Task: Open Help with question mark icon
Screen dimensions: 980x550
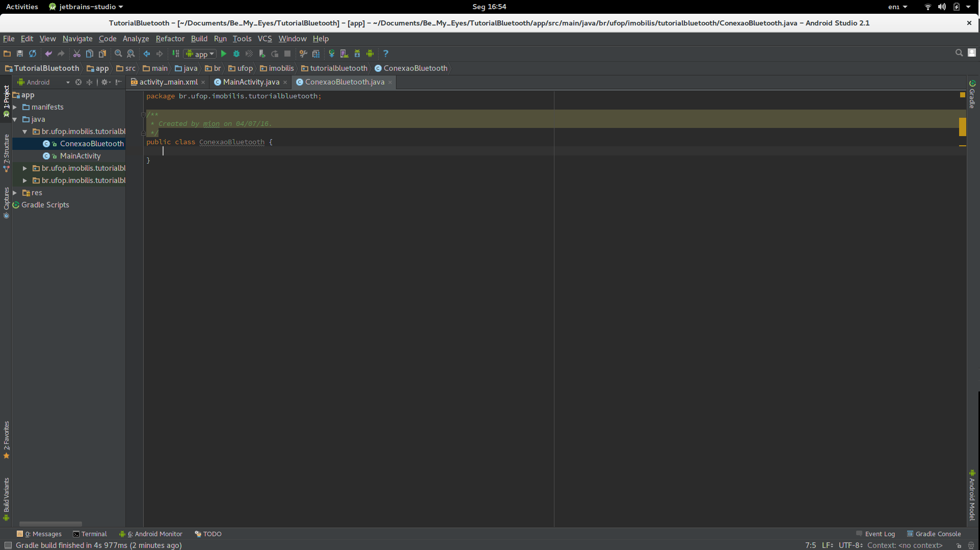Action: [x=386, y=54]
